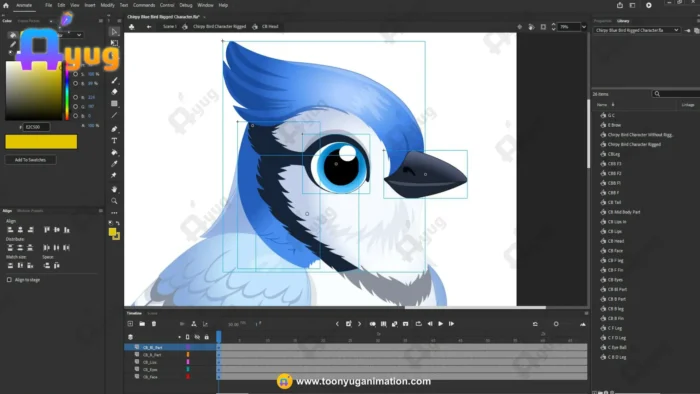
Task: Select the Eraser tool
Action: tap(114, 92)
